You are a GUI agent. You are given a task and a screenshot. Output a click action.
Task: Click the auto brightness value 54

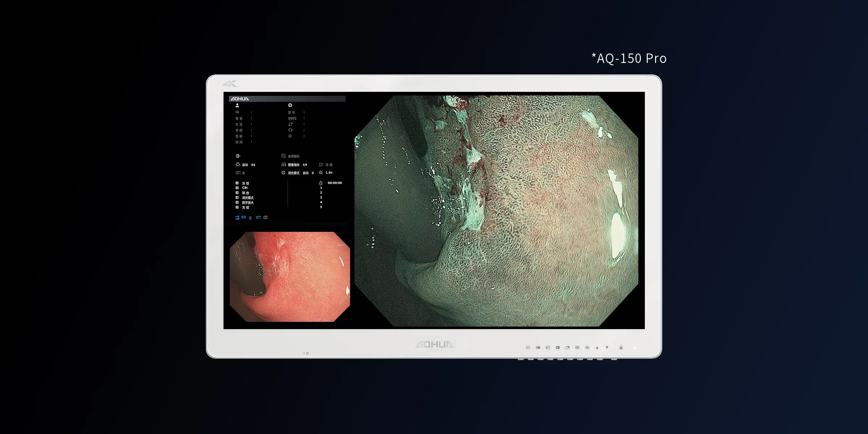[253, 165]
